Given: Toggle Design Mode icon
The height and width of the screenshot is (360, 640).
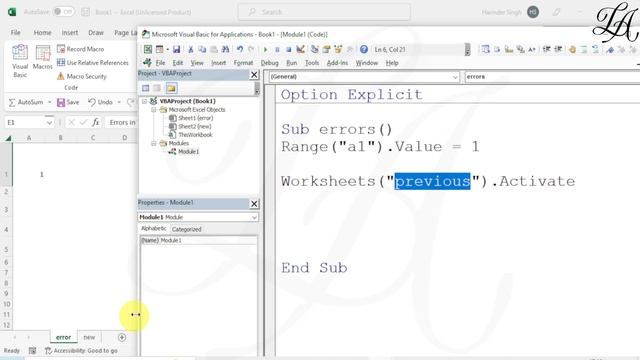Looking at the screenshot, I should pyautogui.click(x=300, y=49).
